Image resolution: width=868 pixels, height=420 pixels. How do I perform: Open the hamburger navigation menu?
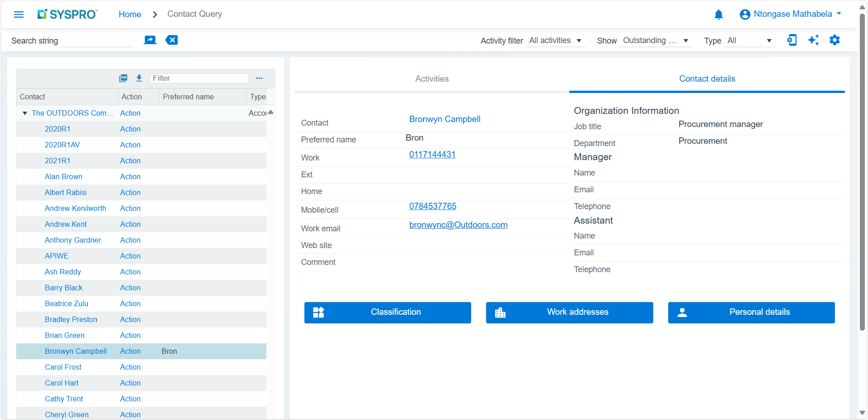click(x=19, y=15)
